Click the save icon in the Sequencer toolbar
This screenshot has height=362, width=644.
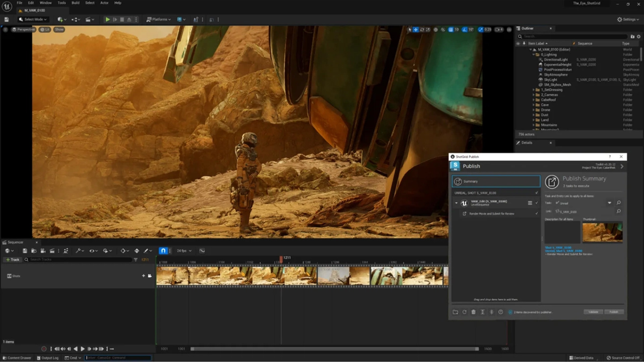point(24,251)
